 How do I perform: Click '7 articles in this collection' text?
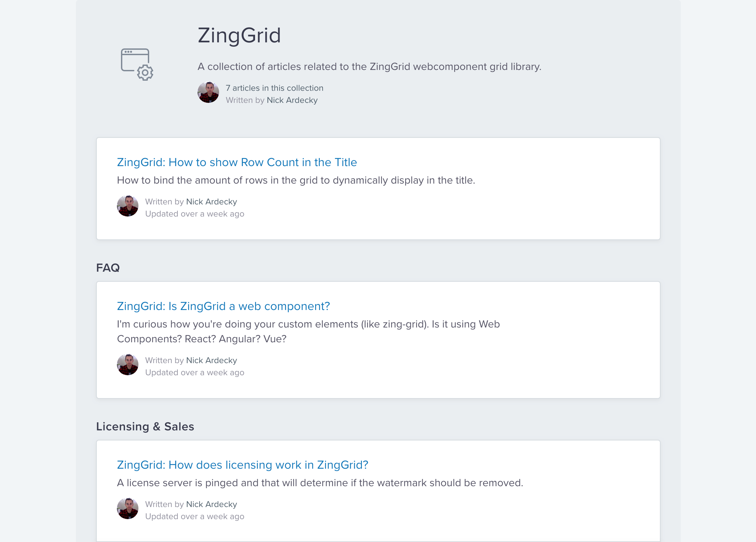point(274,88)
